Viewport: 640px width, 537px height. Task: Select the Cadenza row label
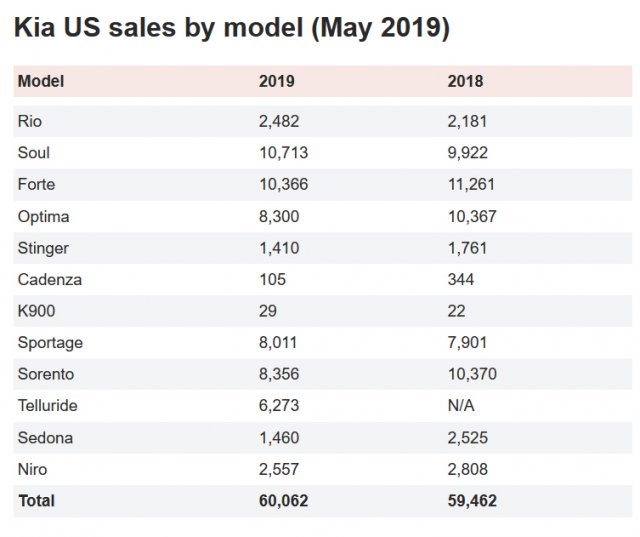(x=49, y=279)
